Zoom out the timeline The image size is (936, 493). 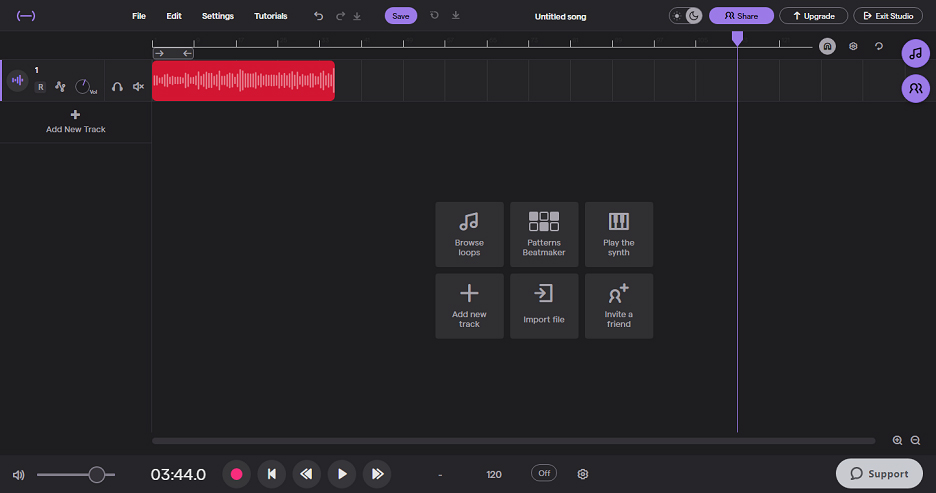point(915,440)
